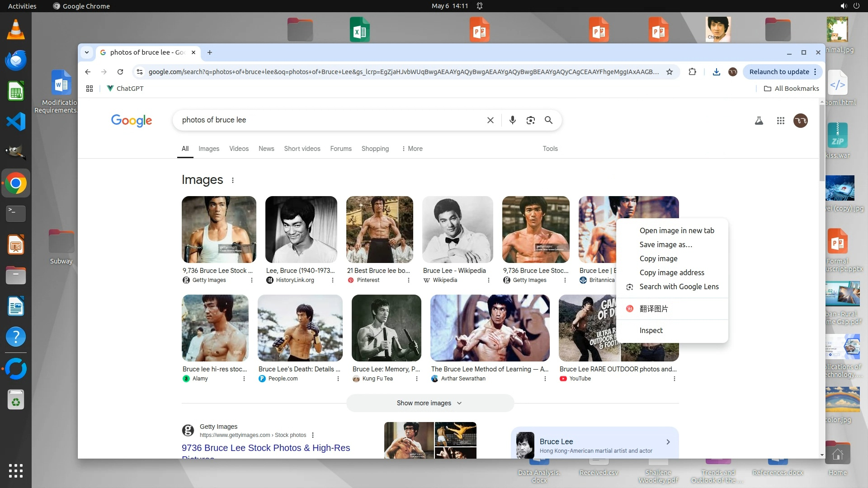Click the Relaunch to update button
Screen dimensions: 868x488
coord(779,72)
